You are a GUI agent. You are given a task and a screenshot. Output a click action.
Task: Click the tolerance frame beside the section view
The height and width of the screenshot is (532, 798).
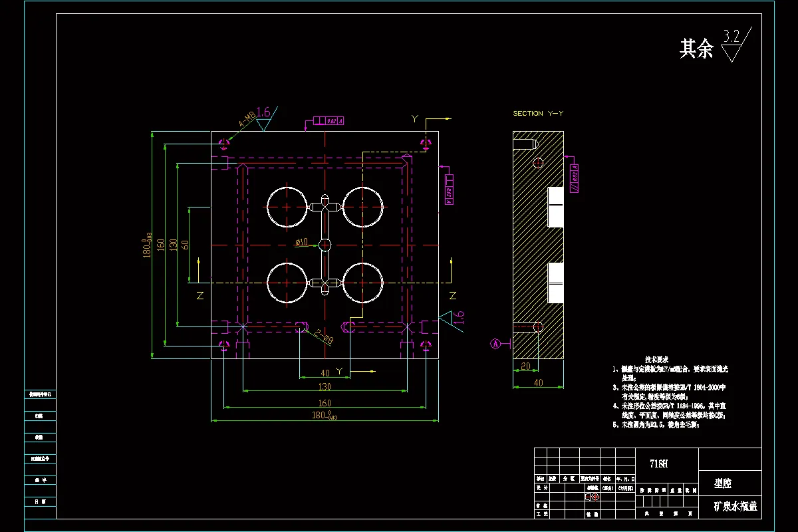pos(573,178)
